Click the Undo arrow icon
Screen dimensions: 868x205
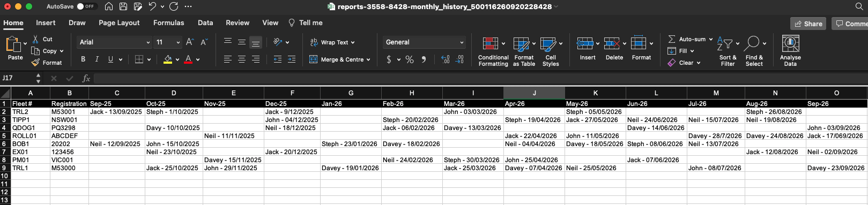tap(153, 6)
